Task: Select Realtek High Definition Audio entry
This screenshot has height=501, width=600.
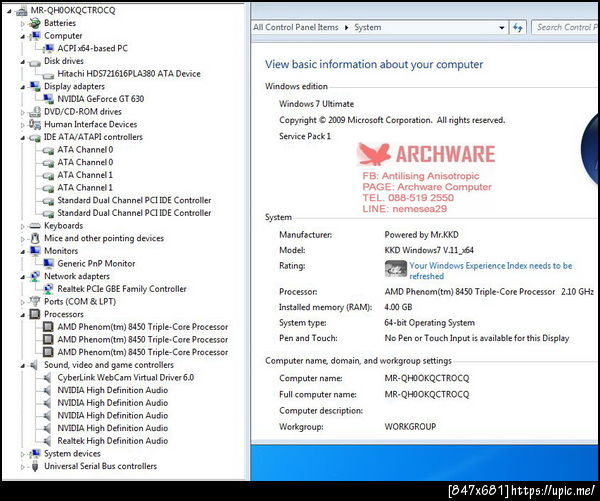Action: (112, 441)
